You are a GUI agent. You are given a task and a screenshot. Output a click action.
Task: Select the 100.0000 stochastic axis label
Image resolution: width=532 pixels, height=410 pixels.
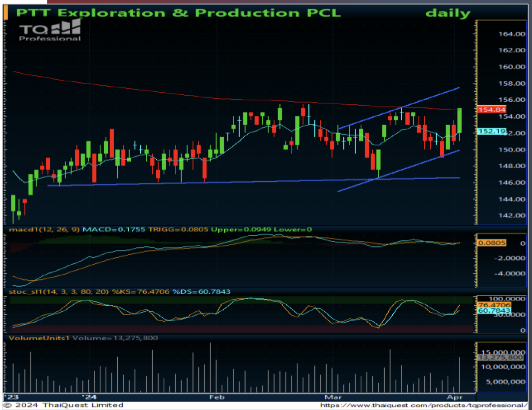point(507,299)
